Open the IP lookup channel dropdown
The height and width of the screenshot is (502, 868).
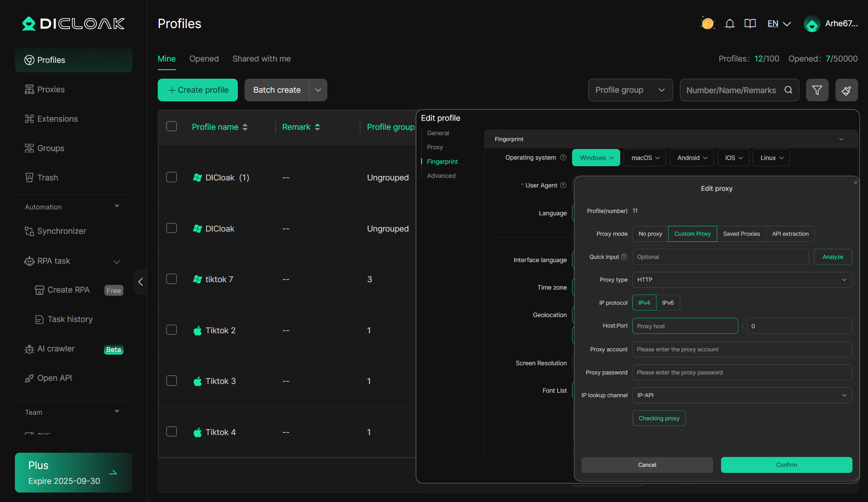coord(741,395)
